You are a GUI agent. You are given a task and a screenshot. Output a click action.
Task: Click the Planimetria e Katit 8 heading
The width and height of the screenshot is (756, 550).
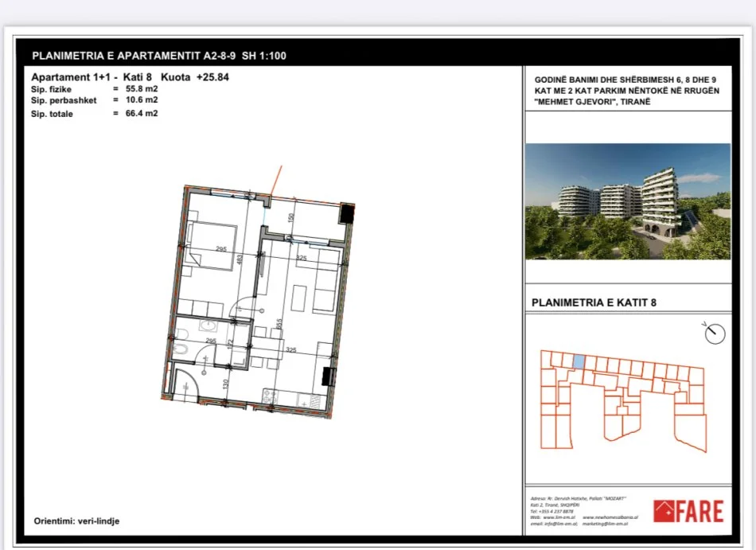coord(594,302)
